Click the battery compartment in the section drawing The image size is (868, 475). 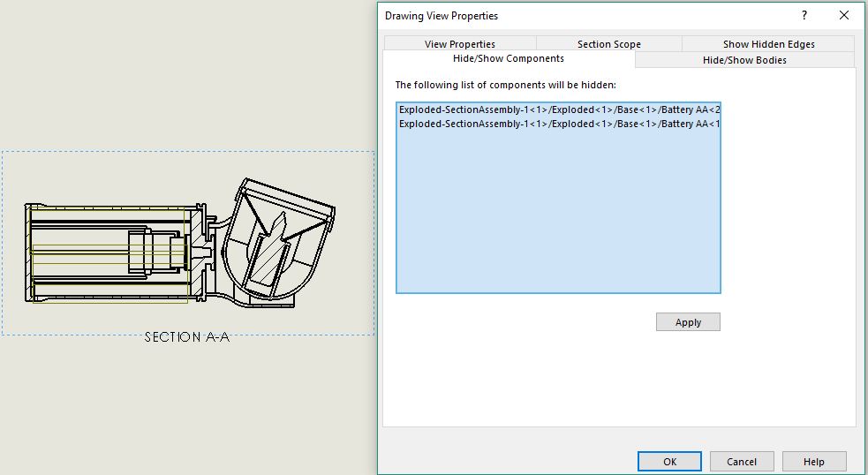pos(106,252)
